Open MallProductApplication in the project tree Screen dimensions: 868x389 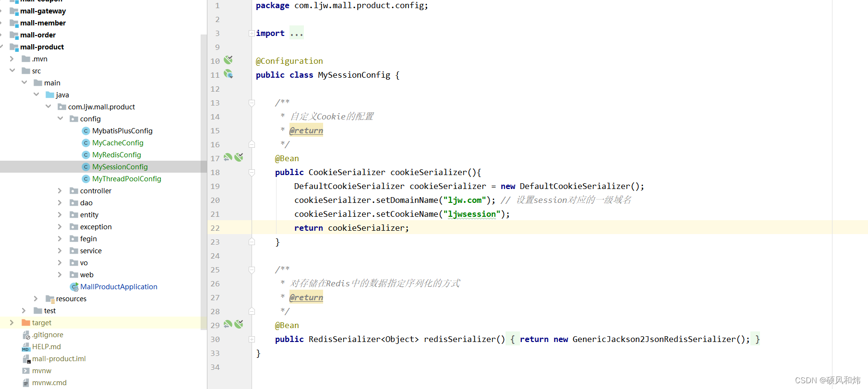click(x=119, y=287)
